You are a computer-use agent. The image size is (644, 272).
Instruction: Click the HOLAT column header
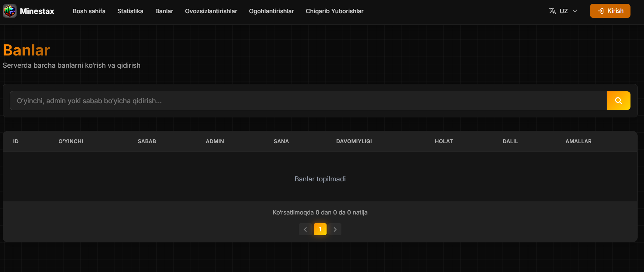click(444, 141)
